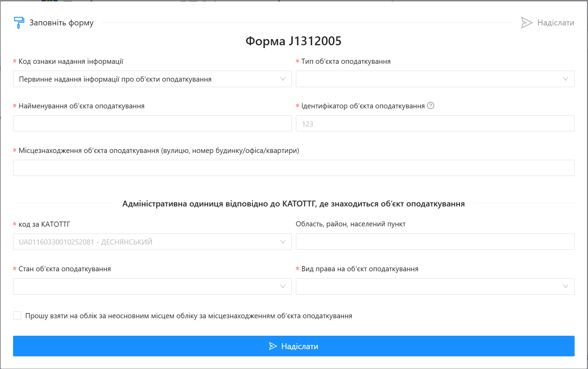Click chevron arrow in Стан об'єкта оподаткування field
The image size is (588, 369).
283,286
